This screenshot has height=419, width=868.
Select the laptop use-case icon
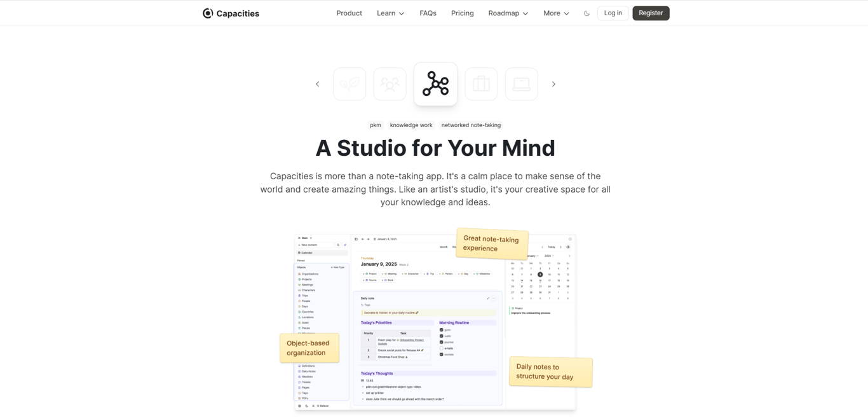tap(521, 84)
